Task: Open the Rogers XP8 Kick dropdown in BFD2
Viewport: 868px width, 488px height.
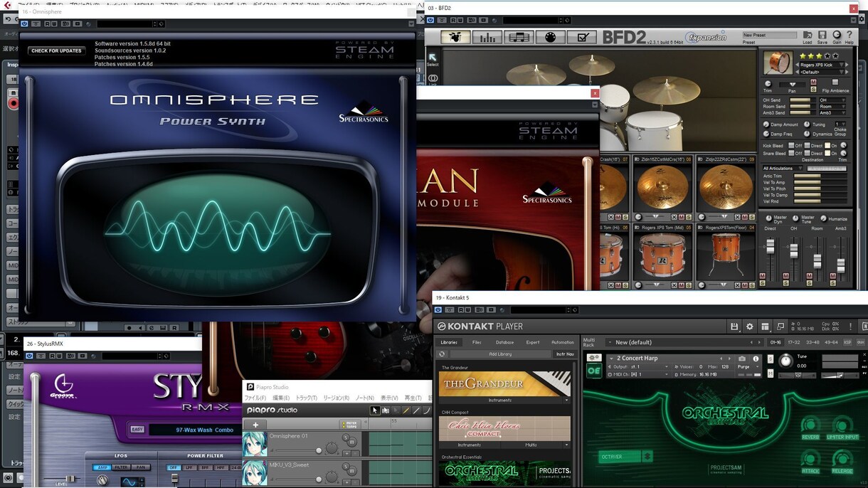Action: pos(822,65)
